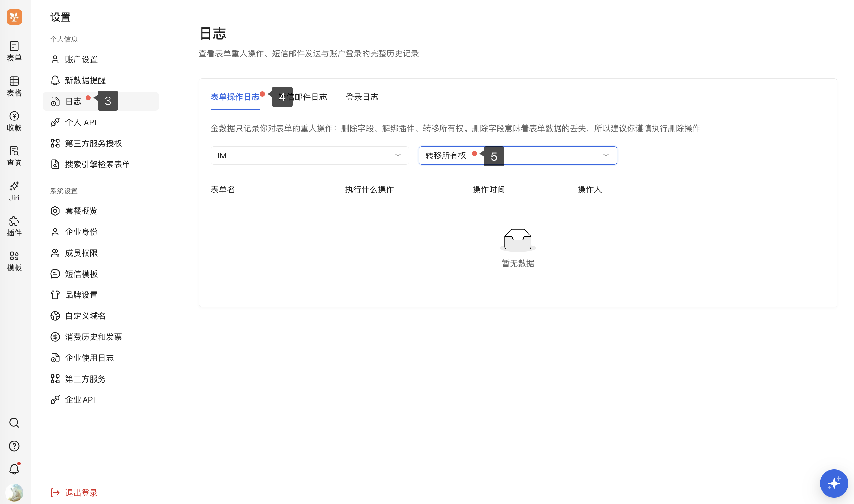
Task: Open the IM form selector dropdown
Action: [x=309, y=155]
